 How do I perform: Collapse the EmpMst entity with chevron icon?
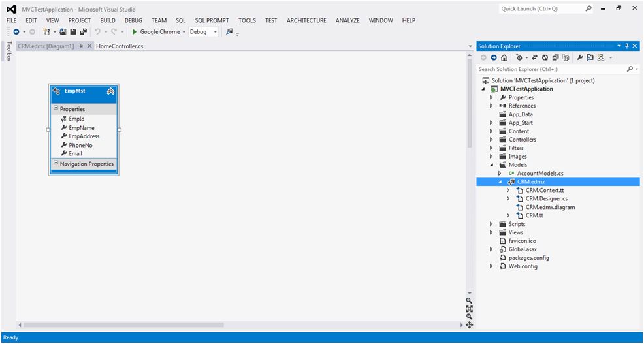pos(110,91)
